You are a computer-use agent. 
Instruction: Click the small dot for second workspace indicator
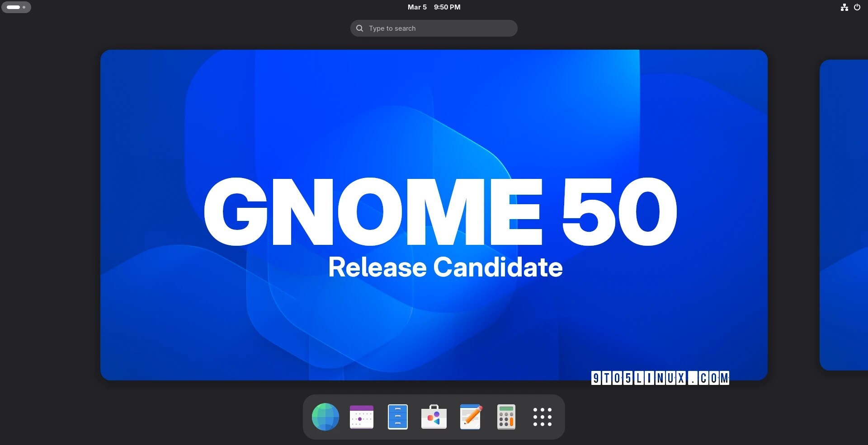pyautogui.click(x=24, y=7)
